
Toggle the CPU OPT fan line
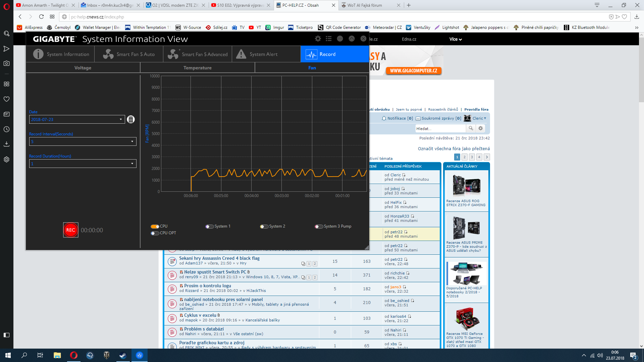click(155, 233)
